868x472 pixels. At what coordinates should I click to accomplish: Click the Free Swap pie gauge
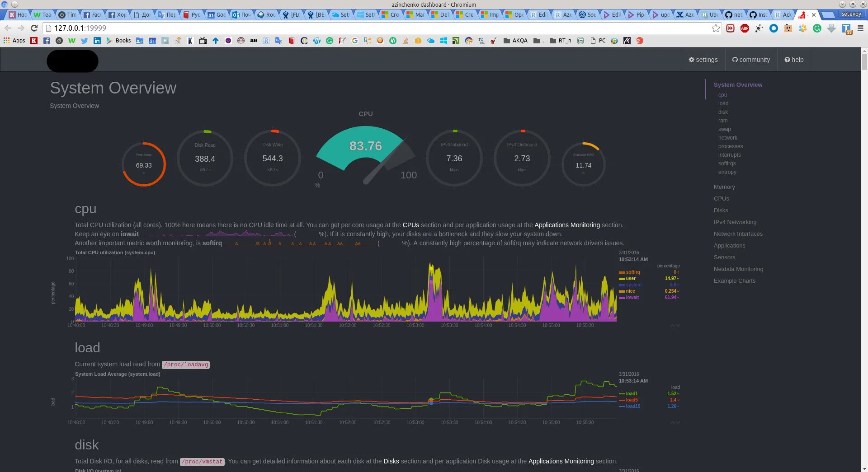[x=144, y=164]
